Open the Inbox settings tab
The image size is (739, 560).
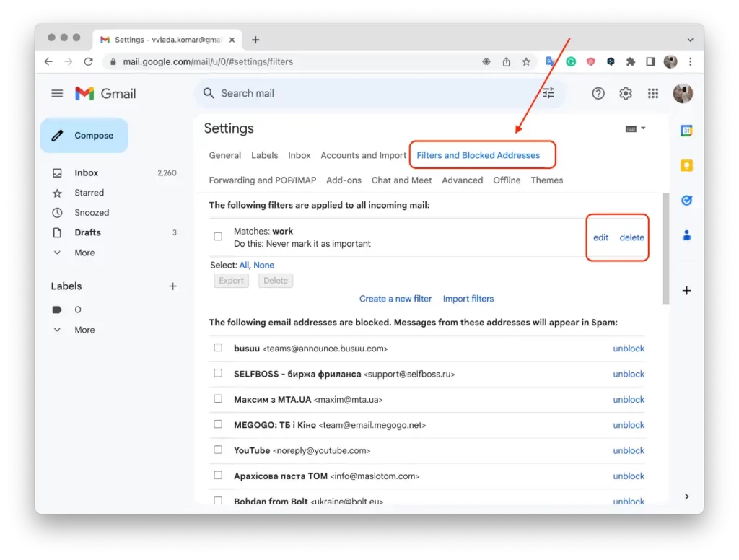299,156
